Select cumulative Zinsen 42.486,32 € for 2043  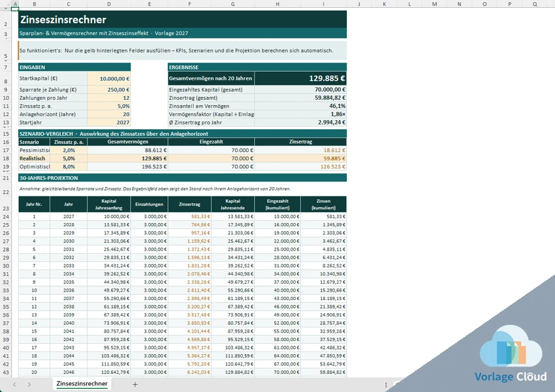323,348
